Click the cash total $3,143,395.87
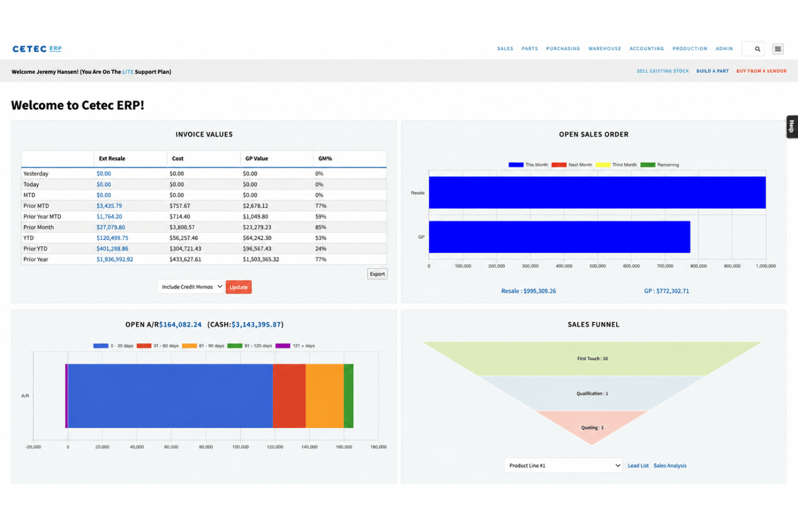This screenshot has height=532, width=798. pos(256,324)
